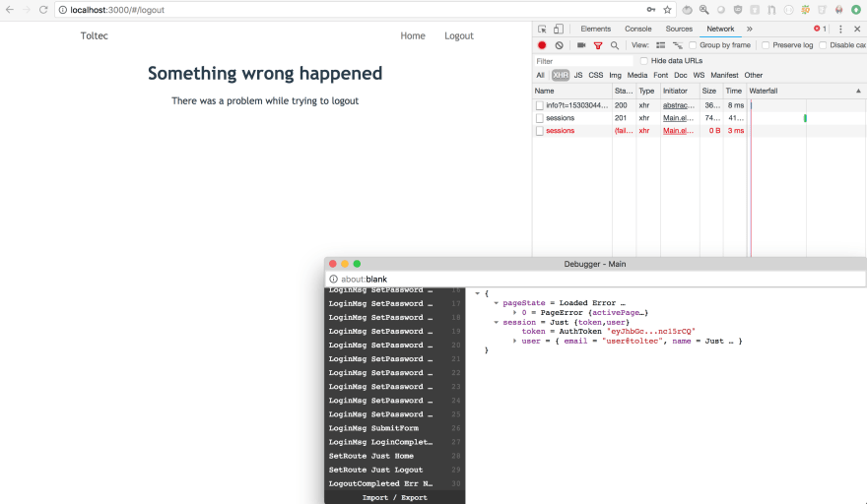Switch to large request rows view
This screenshot has height=504, width=867.
660,45
